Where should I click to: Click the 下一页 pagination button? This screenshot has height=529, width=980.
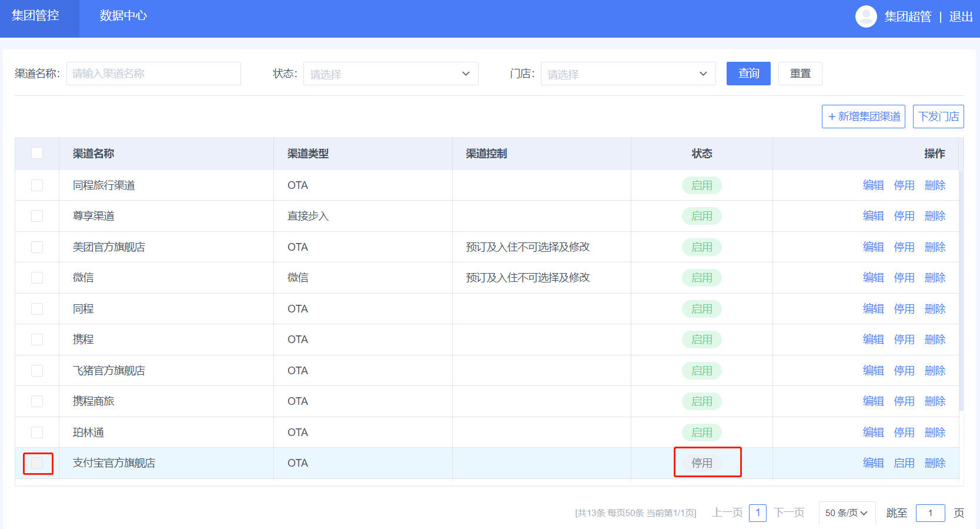pyautogui.click(x=789, y=513)
